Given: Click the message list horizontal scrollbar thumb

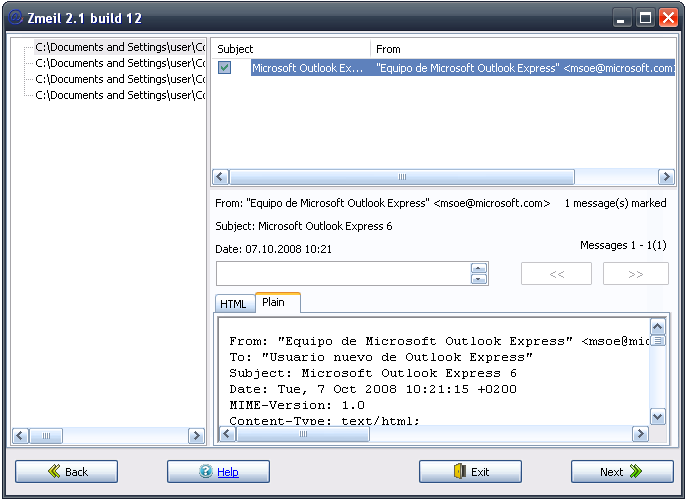Looking at the screenshot, I should pyautogui.click(x=402, y=177).
